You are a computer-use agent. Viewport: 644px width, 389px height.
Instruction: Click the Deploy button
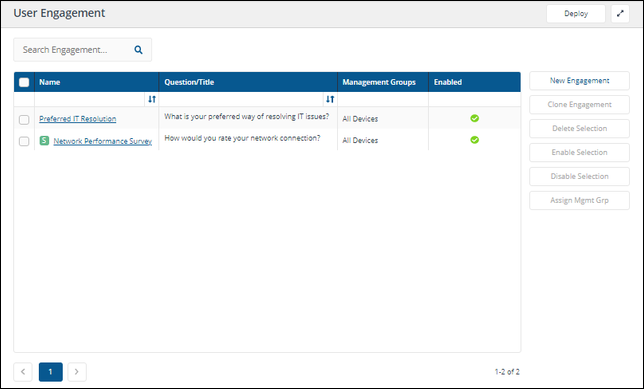coord(576,14)
